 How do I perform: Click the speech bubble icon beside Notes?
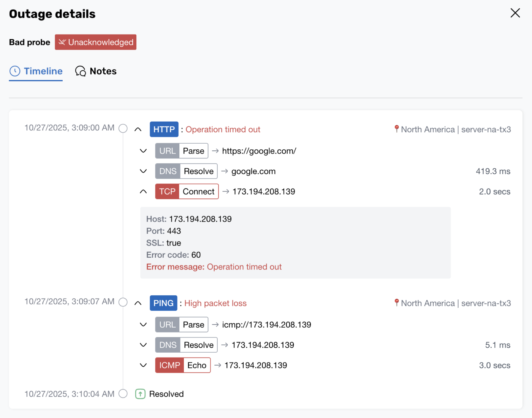tap(80, 71)
